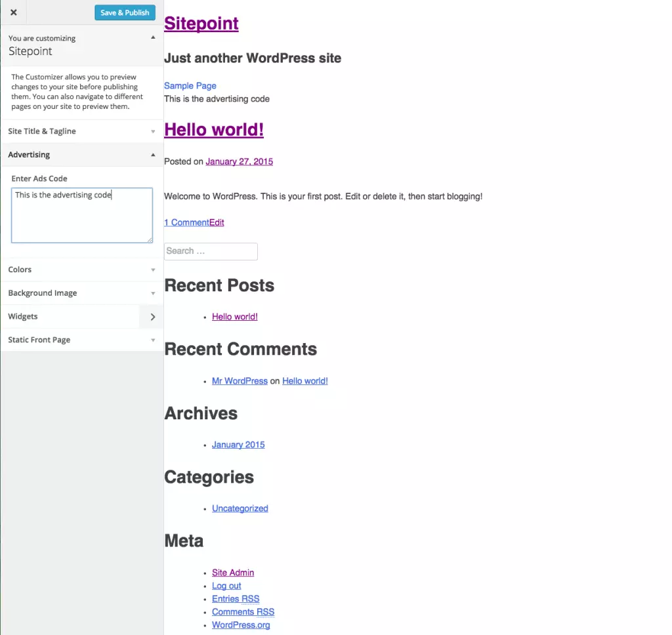Open the Sitepoint site title link
This screenshot has width=672, height=635.
pos(201,24)
